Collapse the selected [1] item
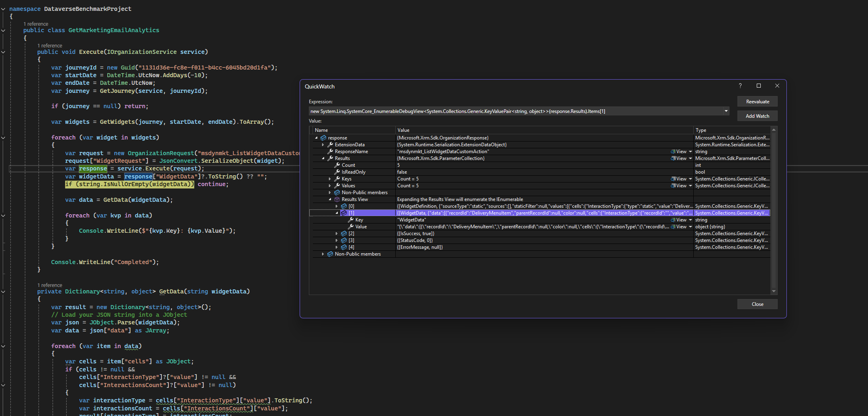The width and height of the screenshot is (868, 416). tap(337, 213)
